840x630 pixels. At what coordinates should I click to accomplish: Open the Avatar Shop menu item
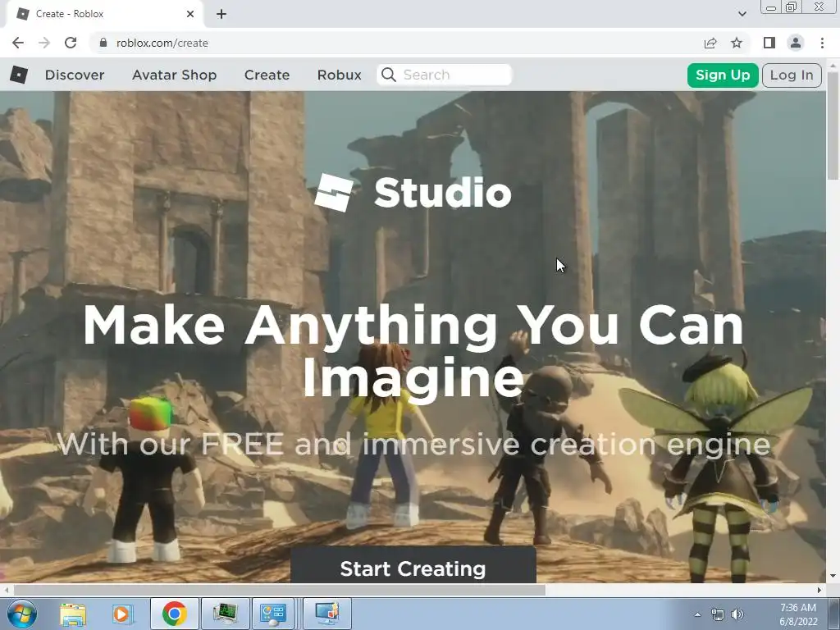click(x=174, y=75)
